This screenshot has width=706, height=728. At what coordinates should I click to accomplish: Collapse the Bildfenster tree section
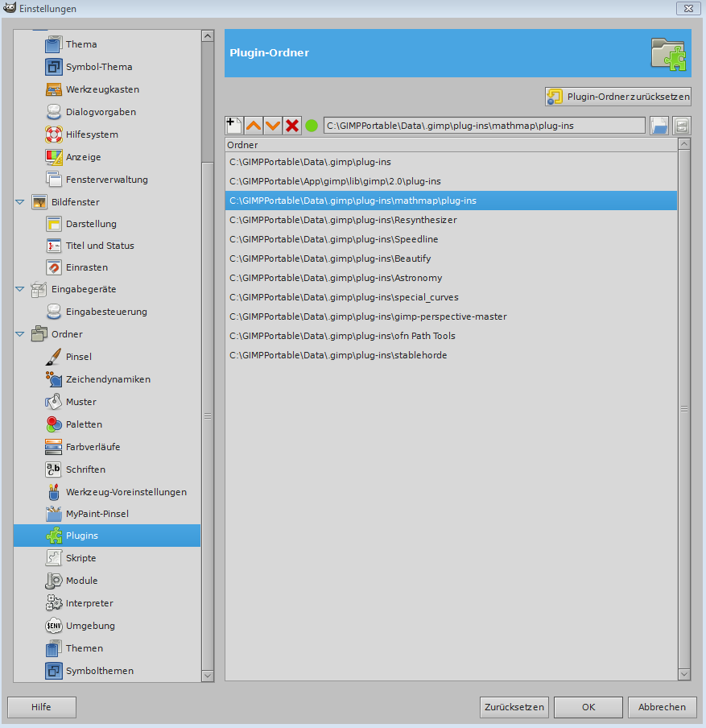(20, 202)
